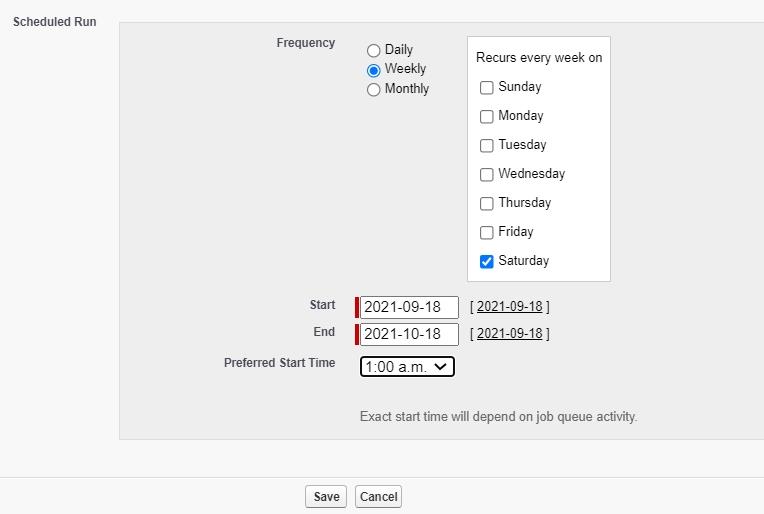Tick the Tuesday checkbox
This screenshot has height=514, width=764.
487,146
